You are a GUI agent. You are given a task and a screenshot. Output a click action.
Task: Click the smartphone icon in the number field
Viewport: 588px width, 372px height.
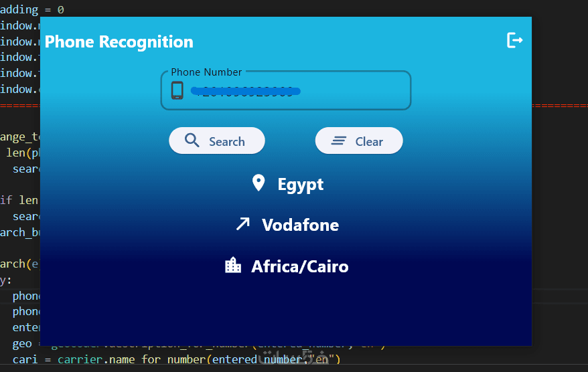[x=177, y=90]
